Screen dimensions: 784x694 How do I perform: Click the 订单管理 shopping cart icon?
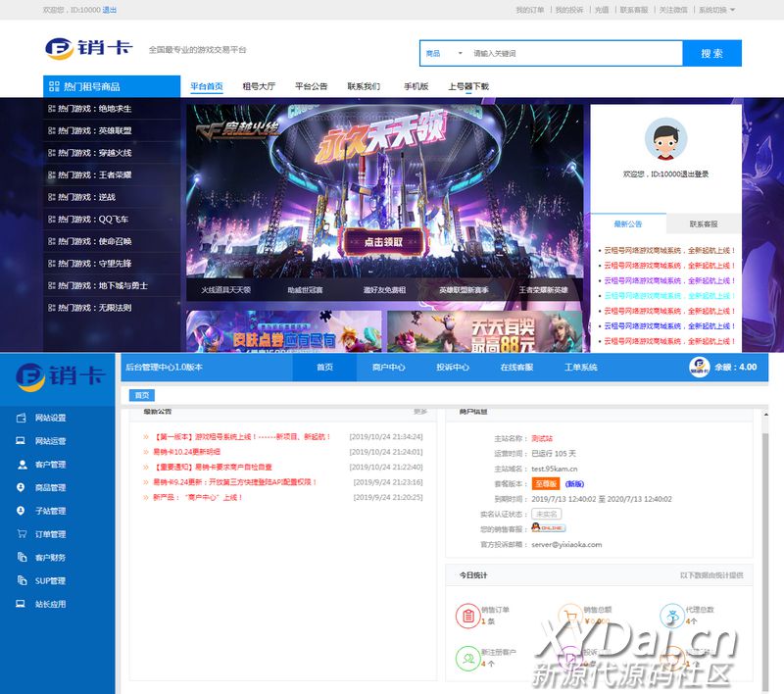click(22, 534)
